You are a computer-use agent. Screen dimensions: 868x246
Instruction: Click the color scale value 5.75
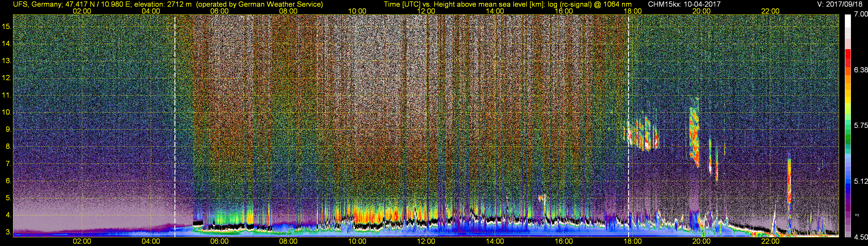click(861, 125)
